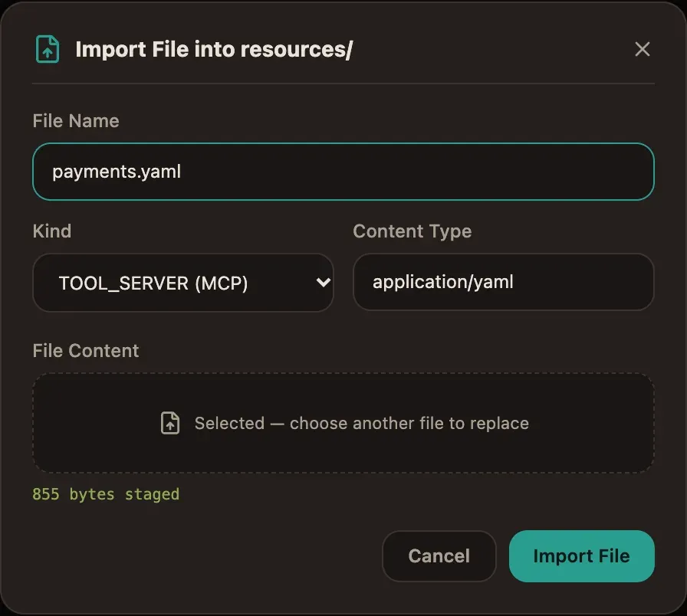Image resolution: width=687 pixels, height=616 pixels.
Task: Choose another file in the File Content area
Action: (343, 423)
